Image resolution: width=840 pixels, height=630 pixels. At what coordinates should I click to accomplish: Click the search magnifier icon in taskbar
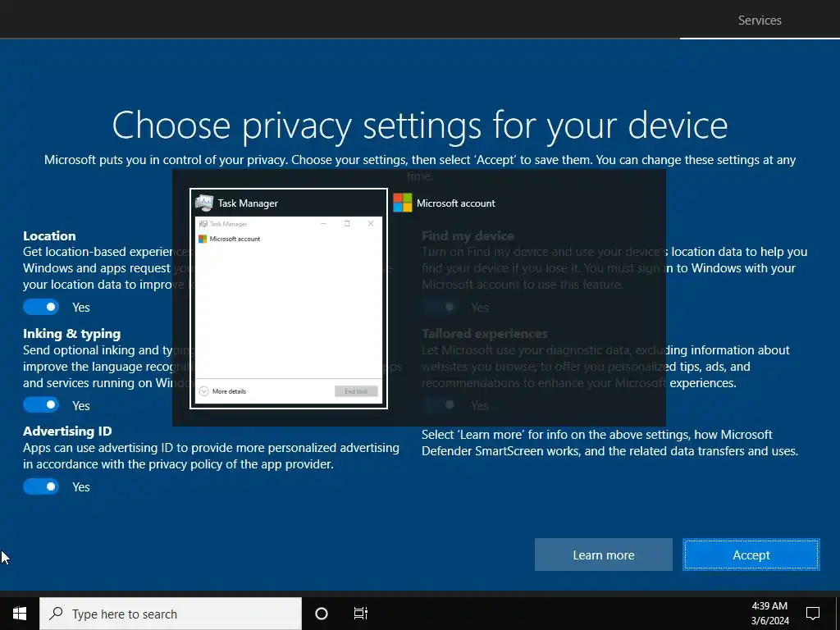click(56, 614)
